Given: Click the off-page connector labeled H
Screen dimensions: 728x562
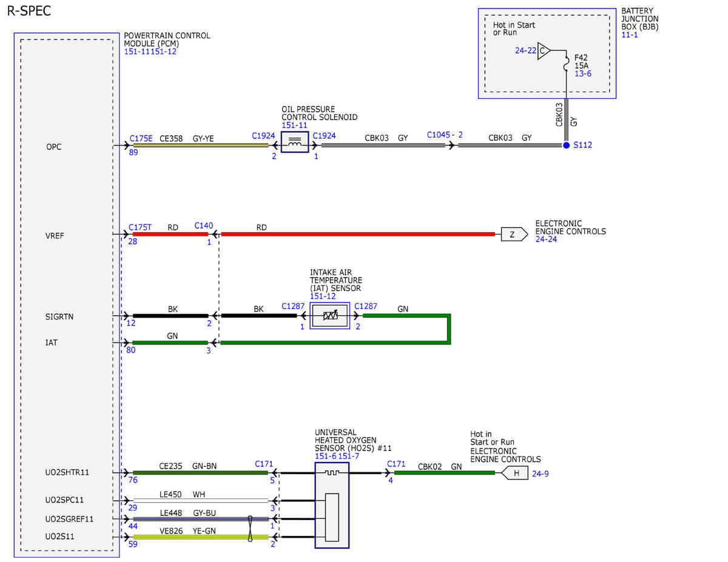Looking at the screenshot, I should [516, 473].
